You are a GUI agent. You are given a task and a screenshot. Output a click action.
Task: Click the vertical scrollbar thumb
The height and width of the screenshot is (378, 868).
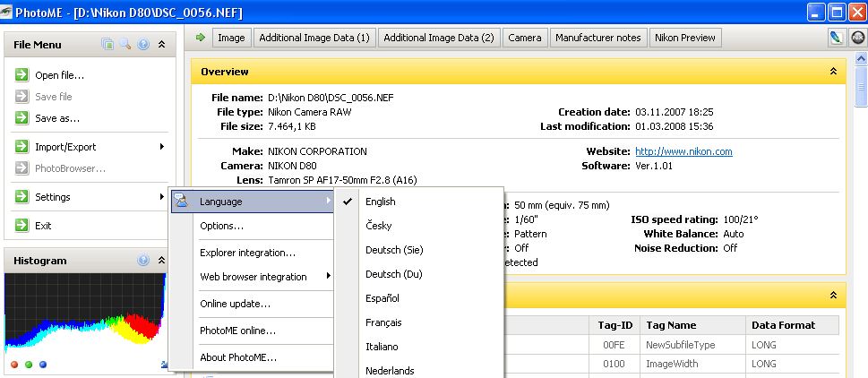click(861, 86)
